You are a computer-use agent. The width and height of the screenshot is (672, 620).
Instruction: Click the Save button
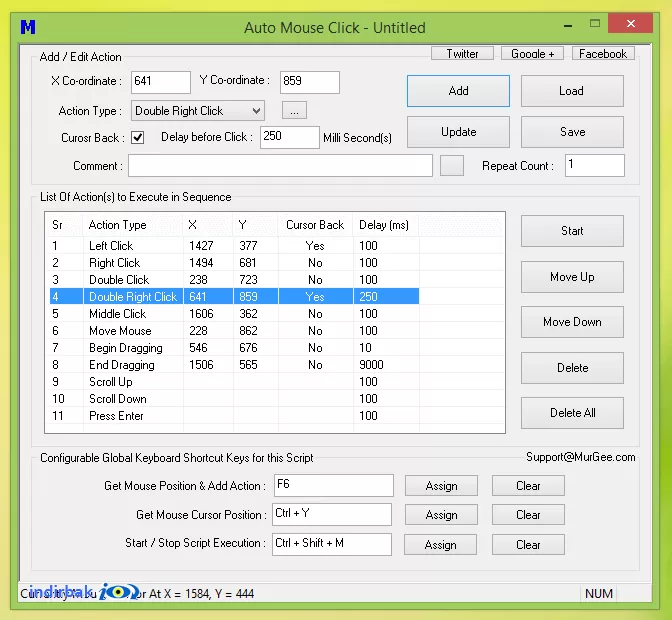point(572,132)
